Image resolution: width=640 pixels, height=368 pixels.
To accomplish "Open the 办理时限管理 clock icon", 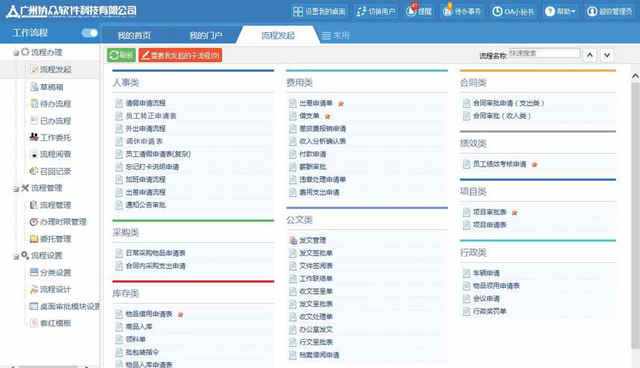I will tap(34, 222).
